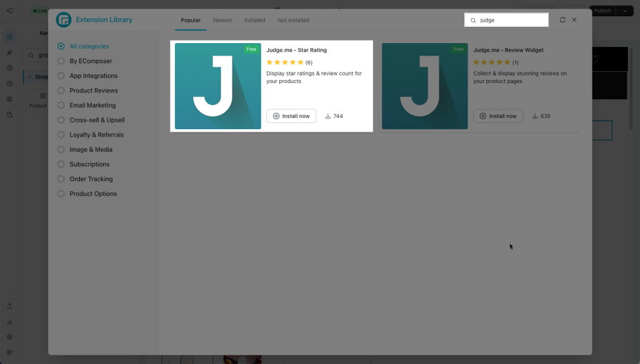Open the settings gear in the editor sidebar
Screen dimensions: 640x364
coord(10,337)
